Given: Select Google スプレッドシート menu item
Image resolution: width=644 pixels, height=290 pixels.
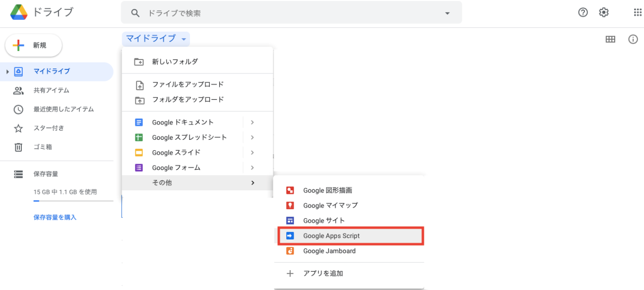Looking at the screenshot, I should 197,137.
